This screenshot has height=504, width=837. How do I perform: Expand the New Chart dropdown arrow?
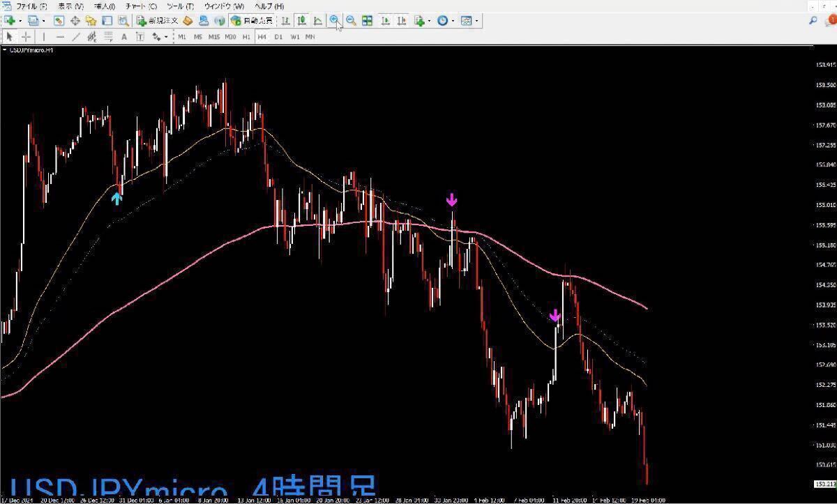pyautogui.click(x=20, y=20)
